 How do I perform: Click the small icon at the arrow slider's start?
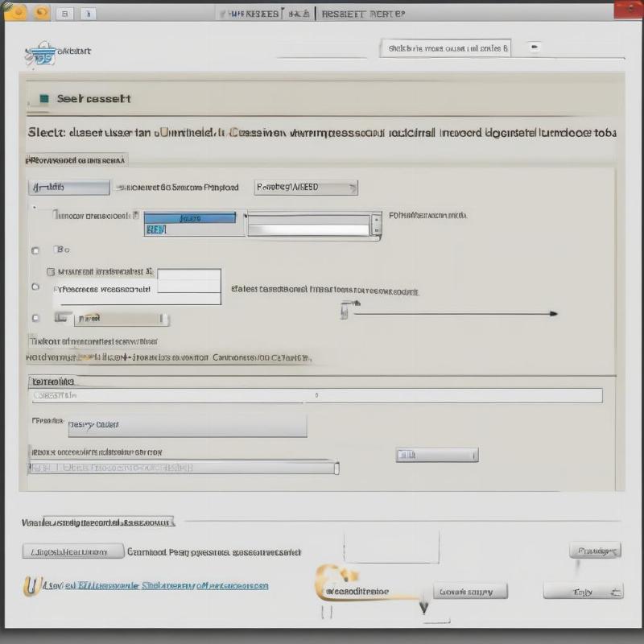click(347, 309)
